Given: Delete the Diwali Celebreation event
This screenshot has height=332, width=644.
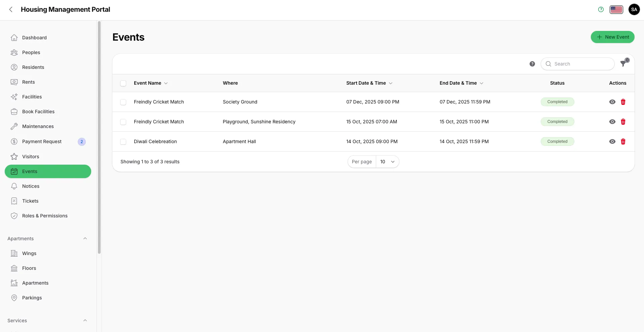Looking at the screenshot, I should tap(623, 141).
